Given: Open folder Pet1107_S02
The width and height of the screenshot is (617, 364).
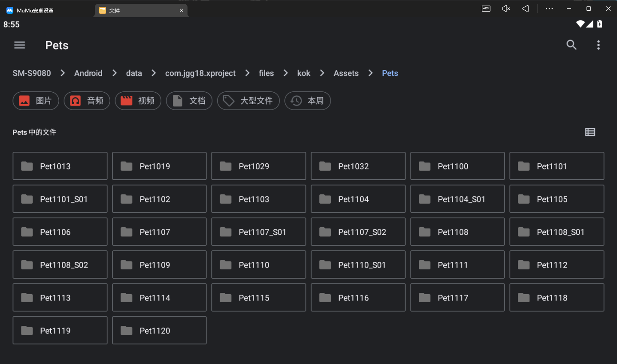Looking at the screenshot, I should point(358,232).
